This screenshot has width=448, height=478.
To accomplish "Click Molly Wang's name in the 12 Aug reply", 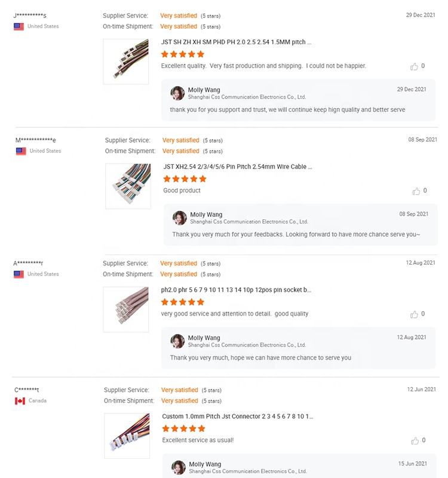I will [204, 338].
